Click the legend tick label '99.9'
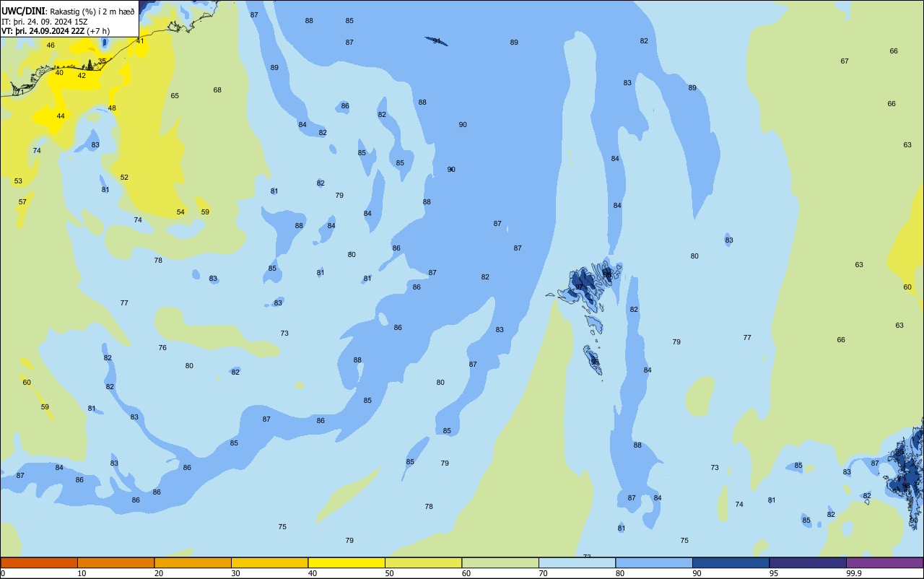Screen dimensions: 924x579 click(x=854, y=573)
